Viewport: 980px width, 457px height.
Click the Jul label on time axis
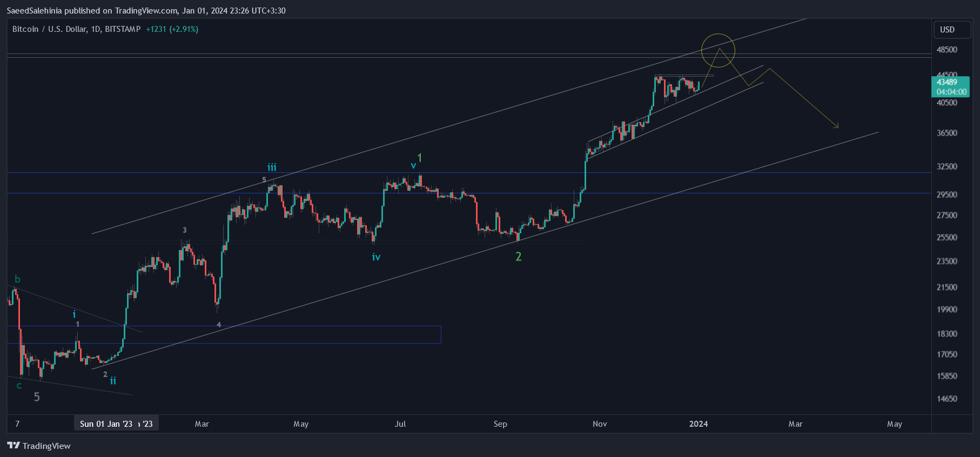pos(400,424)
